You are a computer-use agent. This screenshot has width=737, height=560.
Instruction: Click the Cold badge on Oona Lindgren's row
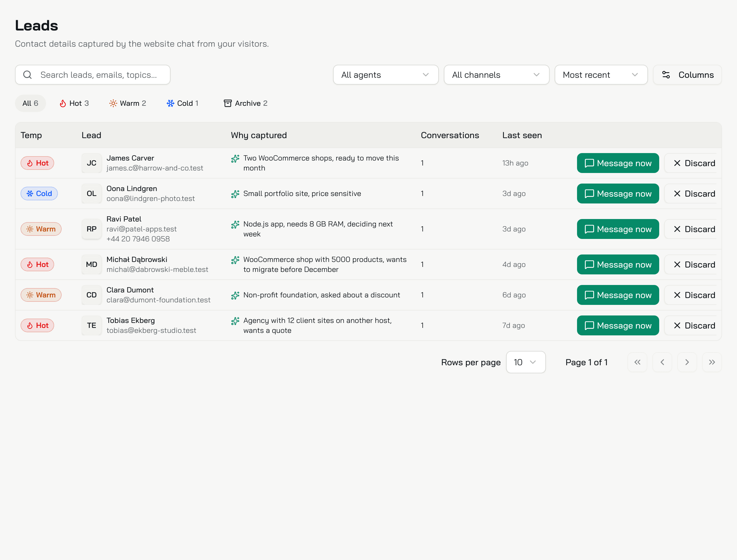click(39, 194)
